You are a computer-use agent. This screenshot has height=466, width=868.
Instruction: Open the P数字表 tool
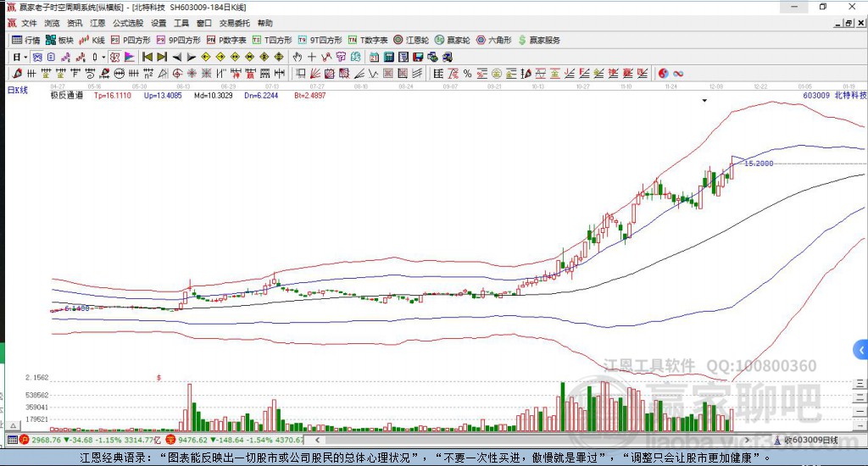tap(226, 40)
